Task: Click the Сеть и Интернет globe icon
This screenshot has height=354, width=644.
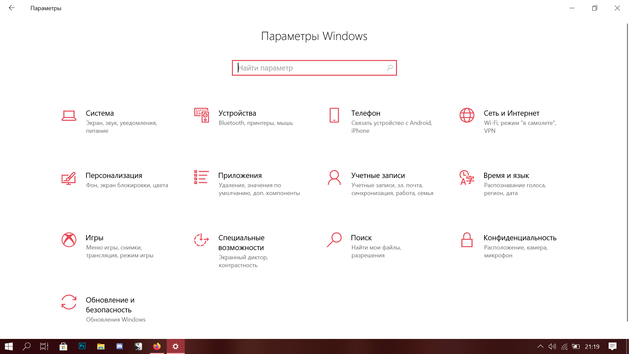Action: coord(467,115)
